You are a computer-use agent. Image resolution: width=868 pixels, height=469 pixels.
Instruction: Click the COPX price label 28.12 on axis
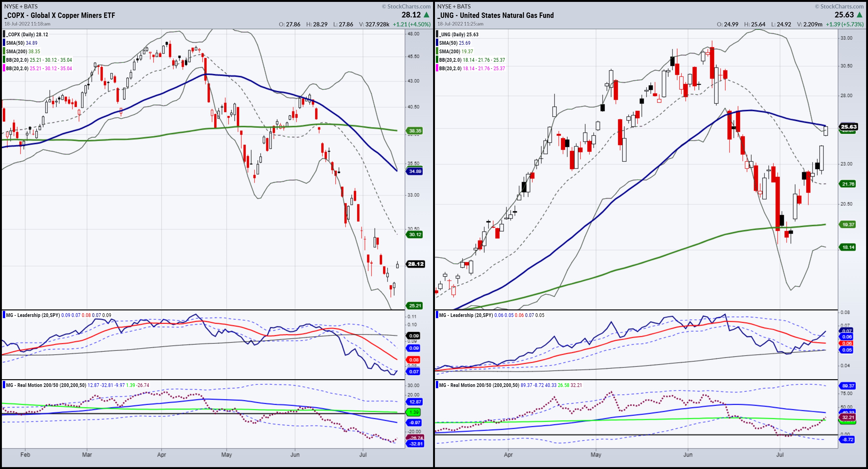pyautogui.click(x=415, y=264)
